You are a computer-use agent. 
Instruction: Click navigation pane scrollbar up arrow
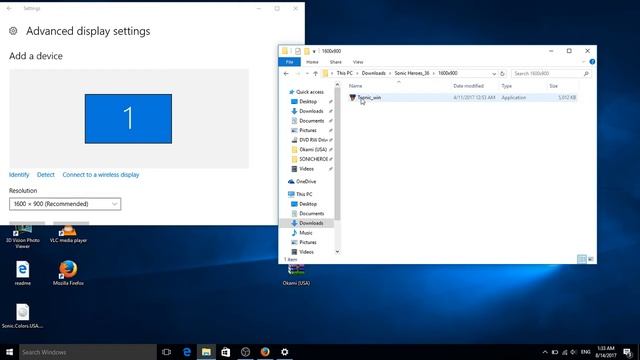point(337,84)
